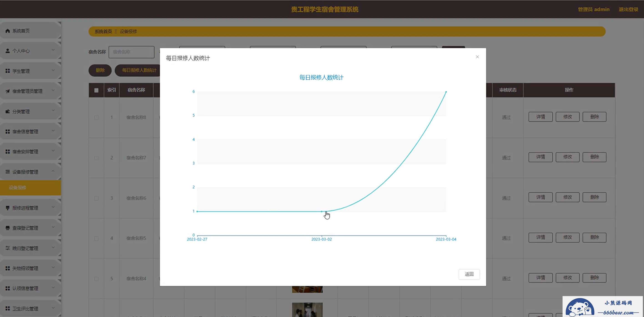Expand the 宿舍信息管理 chevron
The image size is (644, 317).
(x=53, y=131)
